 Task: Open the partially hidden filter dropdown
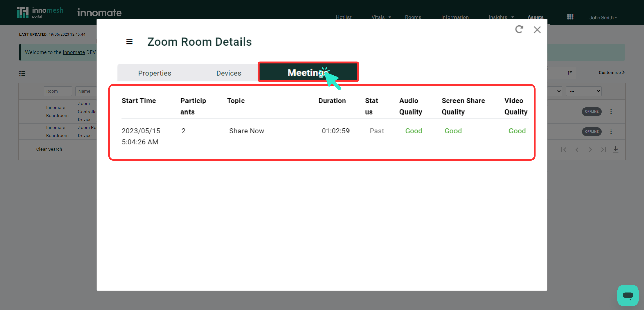[555, 91]
